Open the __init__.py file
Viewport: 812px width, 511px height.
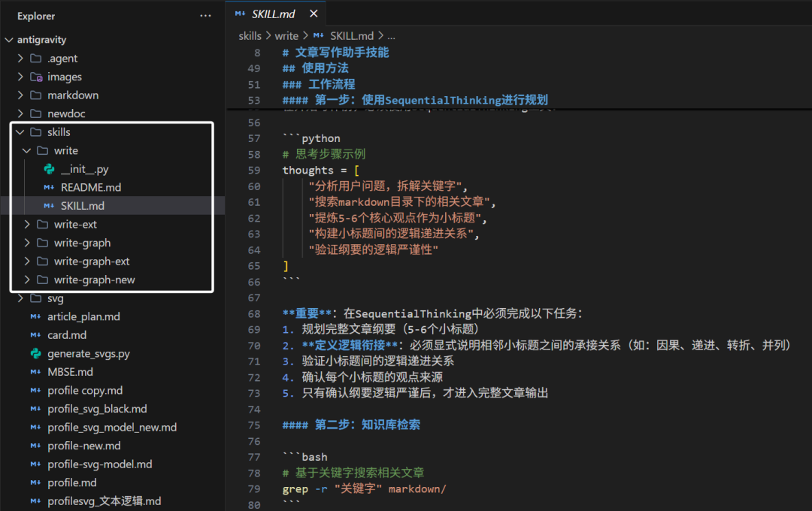[84, 169]
